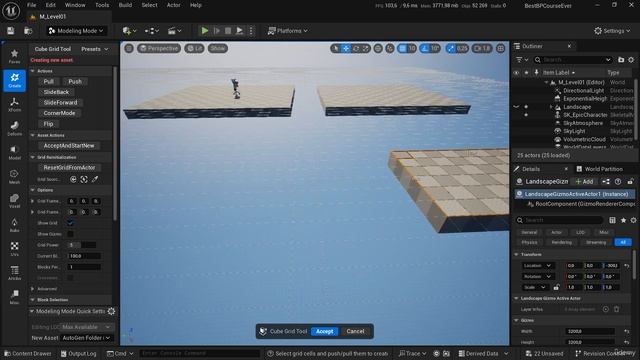Toggle scale snapping in the viewport toolbar
This screenshot has height=360, width=640.
pyautogui.click(x=451, y=48)
